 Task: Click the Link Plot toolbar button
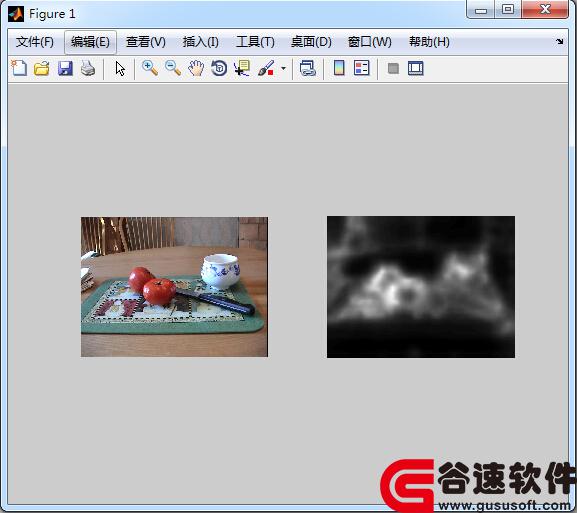click(x=308, y=68)
